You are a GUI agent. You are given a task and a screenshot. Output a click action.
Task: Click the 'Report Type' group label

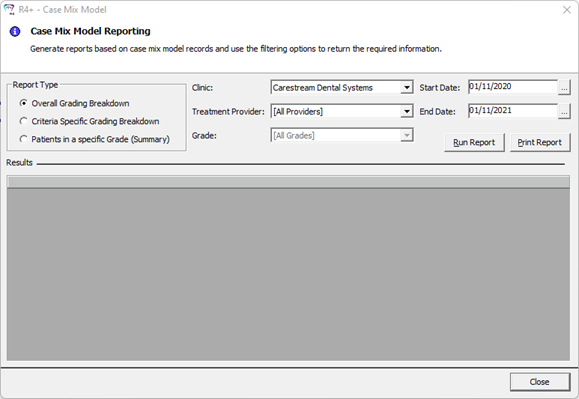[35, 85]
